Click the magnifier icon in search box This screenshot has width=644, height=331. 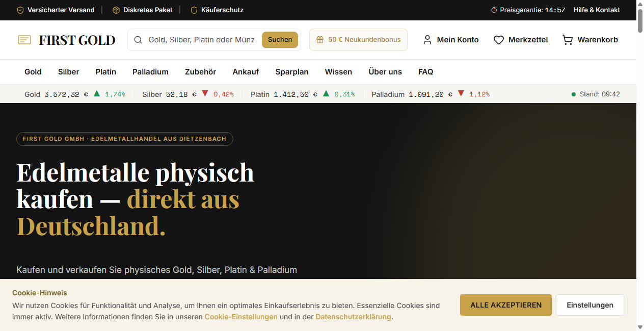tap(138, 40)
